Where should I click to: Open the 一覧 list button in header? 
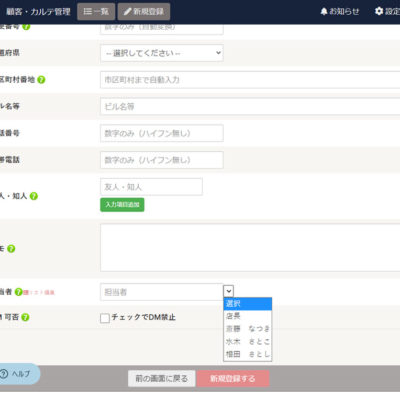point(96,12)
